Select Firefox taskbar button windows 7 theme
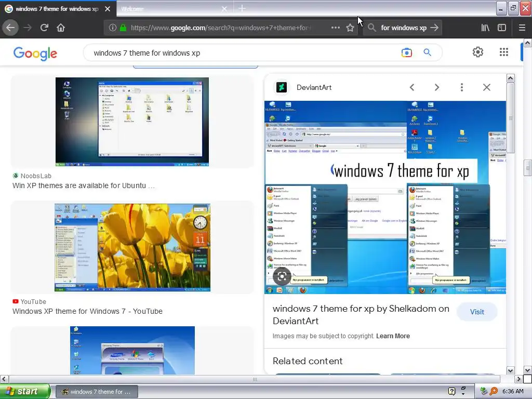Screen dimensions: 532x399 coord(96,392)
